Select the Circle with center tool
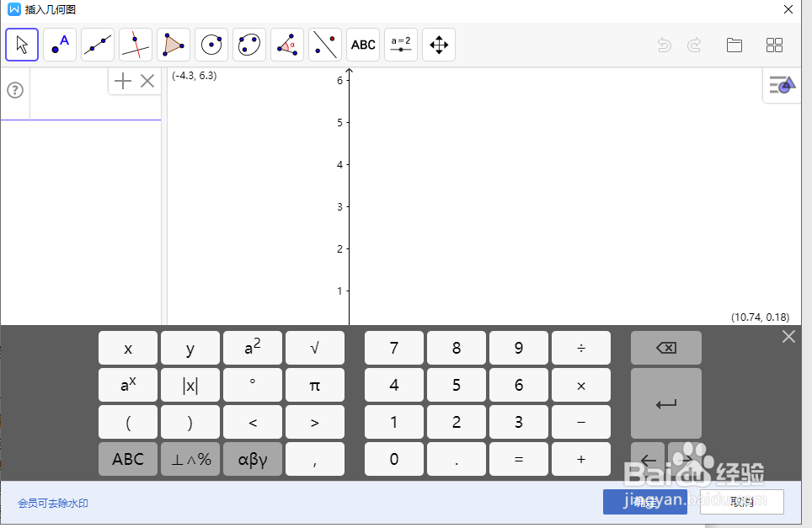 coord(211,45)
